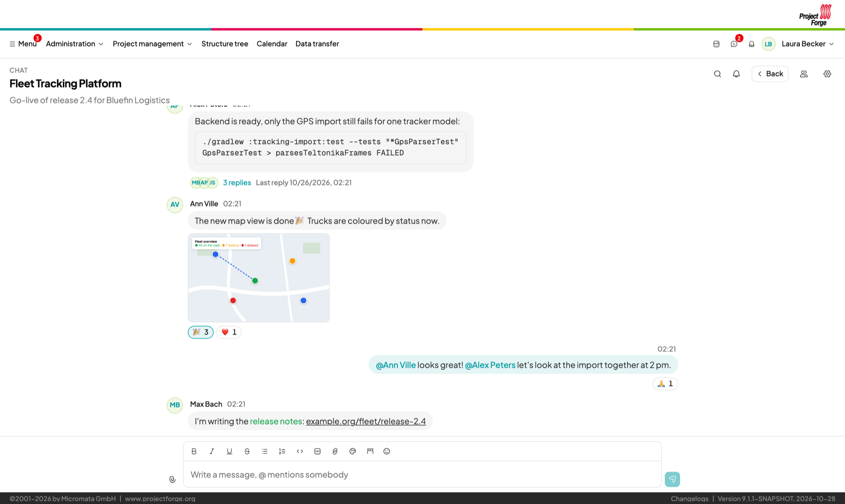The image size is (845, 504).
Task: Open the fleet map image thumbnail
Action: [259, 278]
